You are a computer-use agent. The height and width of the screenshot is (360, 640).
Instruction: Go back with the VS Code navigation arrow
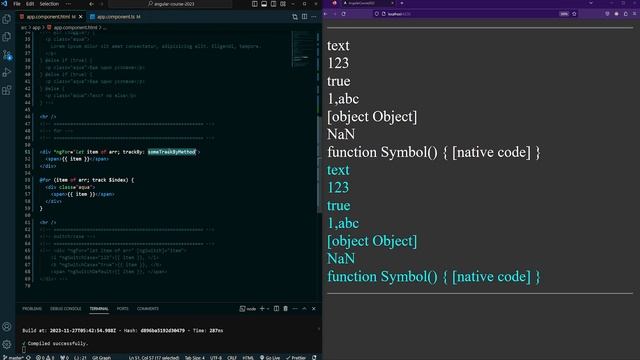(x=91, y=4)
